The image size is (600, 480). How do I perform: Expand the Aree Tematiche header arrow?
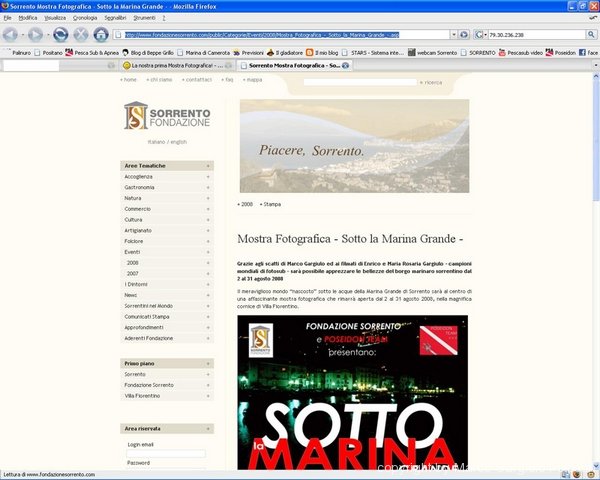coord(208,166)
